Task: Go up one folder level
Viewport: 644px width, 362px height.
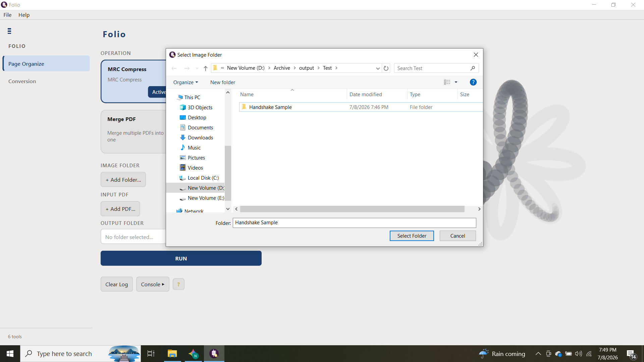Action: pos(206,68)
